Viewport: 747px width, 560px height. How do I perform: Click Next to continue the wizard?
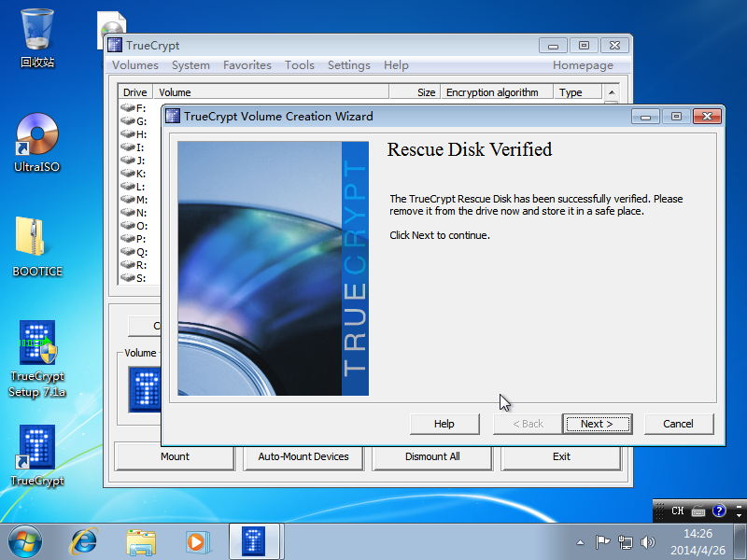coord(597,424)
